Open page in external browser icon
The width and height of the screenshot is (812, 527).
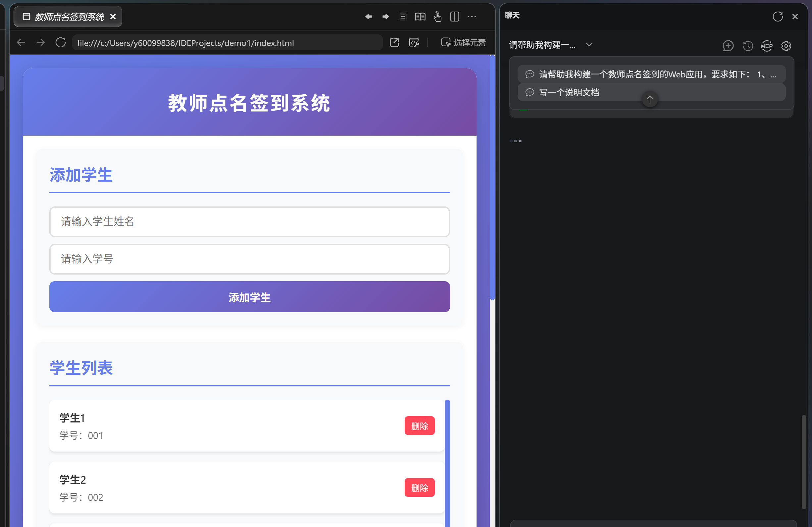point(394,42)
